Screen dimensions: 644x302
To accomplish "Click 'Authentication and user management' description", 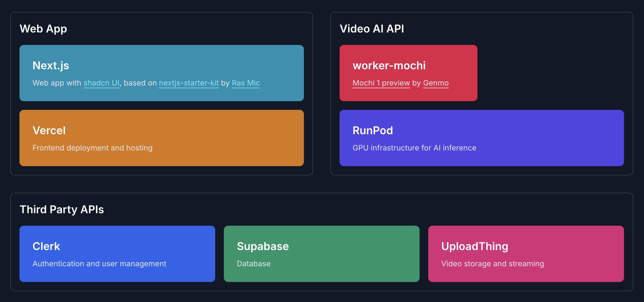I will [x=99, y=264].
